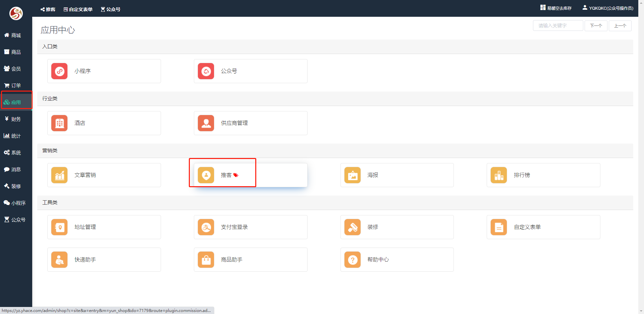Open the 快递助手 courier icon
This screenshot has width=644, height=314.
point(59,260)
